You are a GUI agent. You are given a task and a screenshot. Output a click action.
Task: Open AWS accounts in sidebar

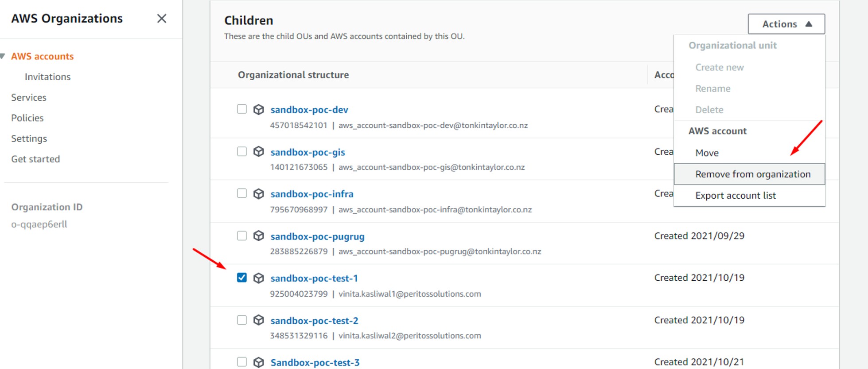coord(43,56)
